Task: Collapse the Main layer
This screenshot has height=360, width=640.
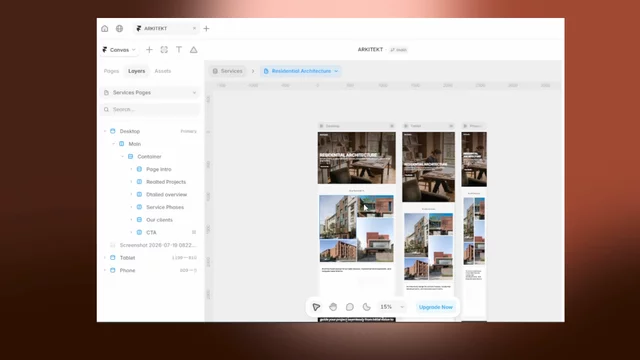Action: [x=114, y=144]
